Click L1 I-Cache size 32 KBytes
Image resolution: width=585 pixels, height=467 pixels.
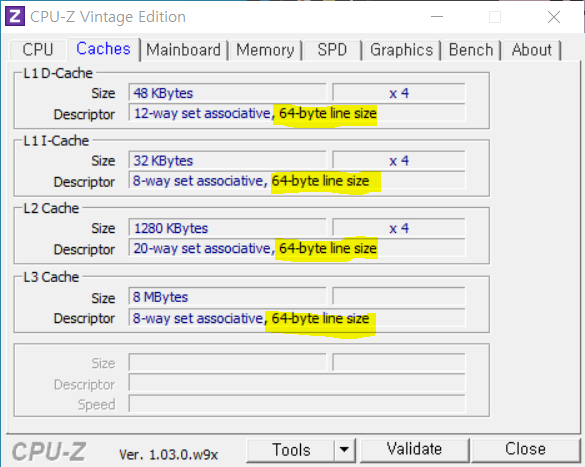point(228,160)
